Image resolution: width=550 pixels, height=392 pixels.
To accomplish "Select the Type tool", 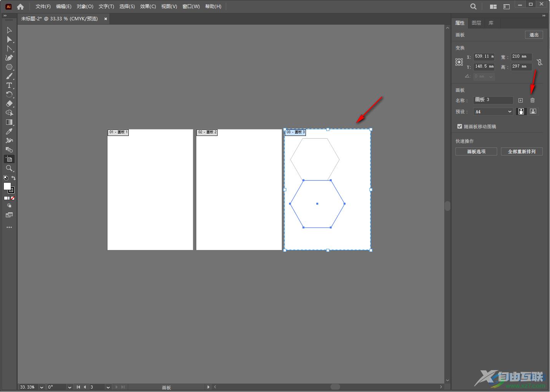I will [x=9, y=85].
